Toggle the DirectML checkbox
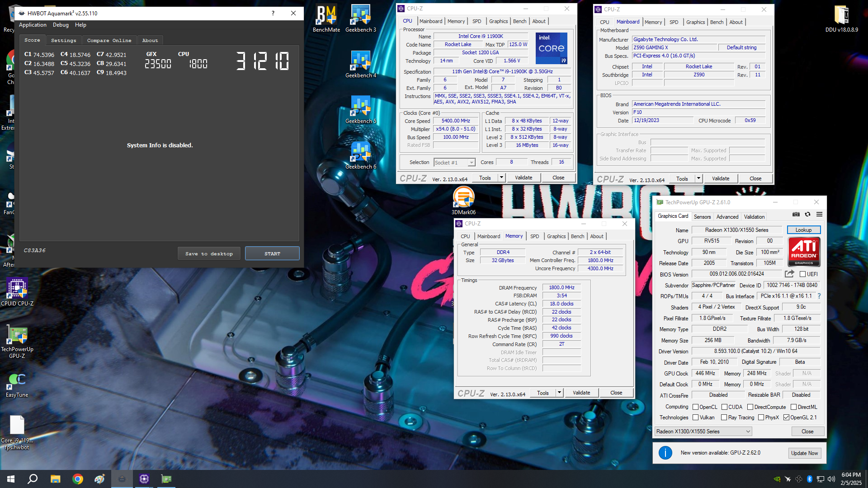 pos(793,407)
